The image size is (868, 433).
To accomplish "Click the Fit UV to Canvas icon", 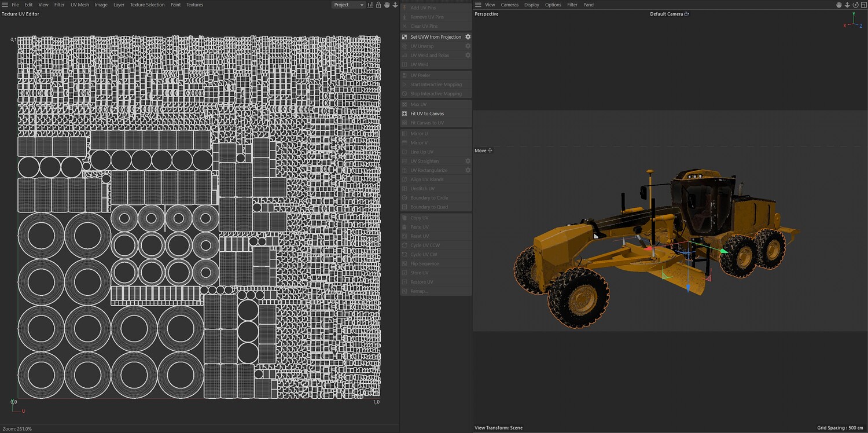I will point(404,113).
